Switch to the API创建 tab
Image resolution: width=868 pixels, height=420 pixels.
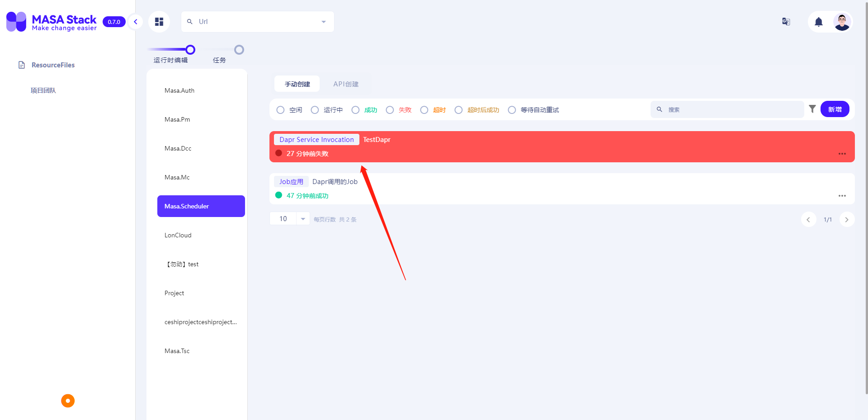pyautogui.click(x=346, y=84)
